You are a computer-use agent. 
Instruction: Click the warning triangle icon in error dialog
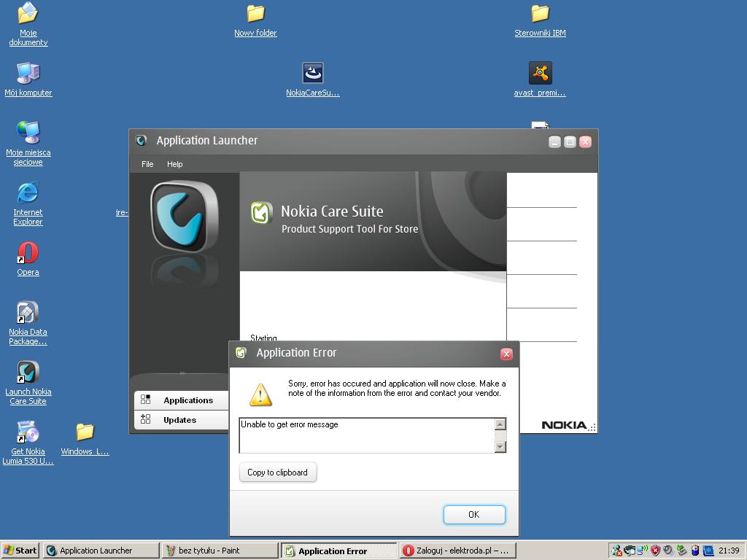[x=260, y=394]
